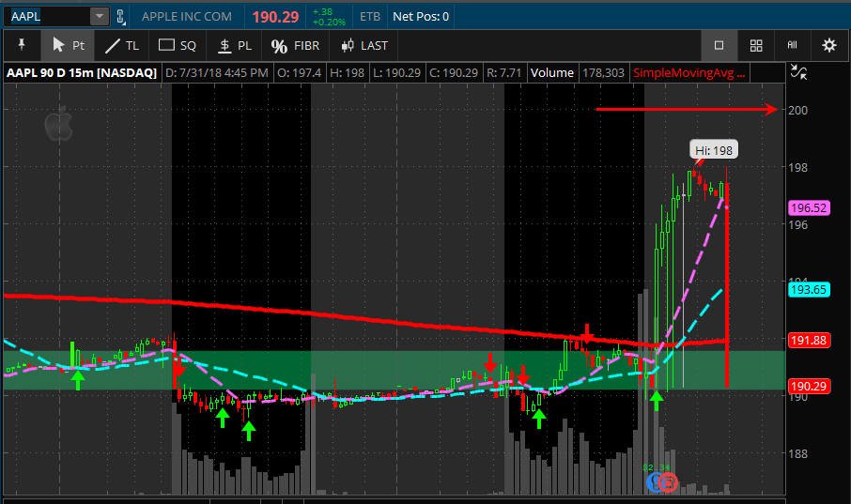Click the Volume label in chart header

[x=552, y=72]
